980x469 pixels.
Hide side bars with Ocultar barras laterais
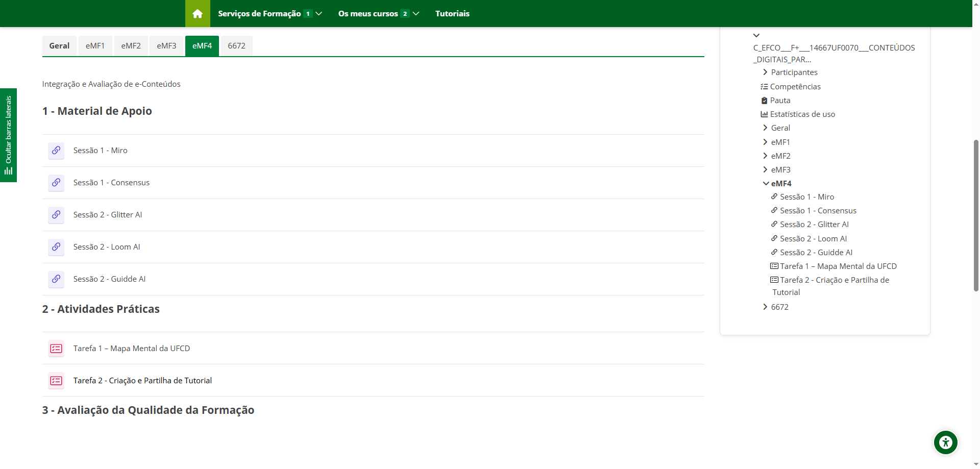pos(8,135)
